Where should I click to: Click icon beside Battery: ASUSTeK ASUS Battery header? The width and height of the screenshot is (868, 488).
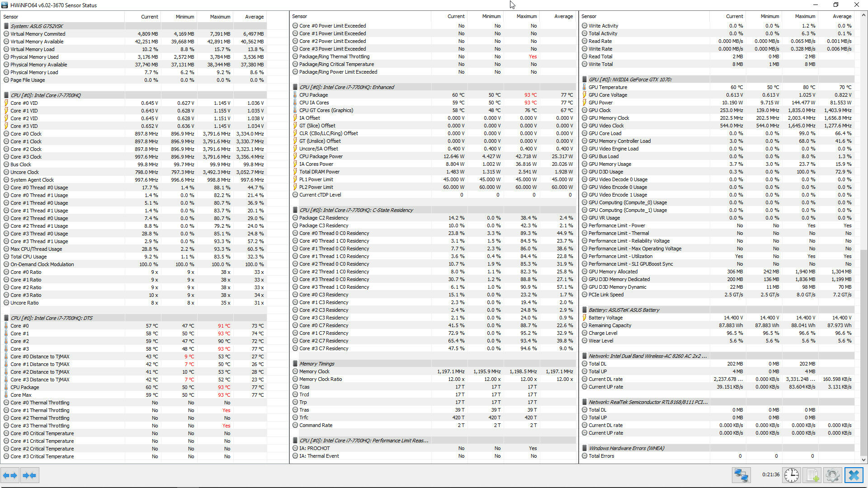point(585,310)
